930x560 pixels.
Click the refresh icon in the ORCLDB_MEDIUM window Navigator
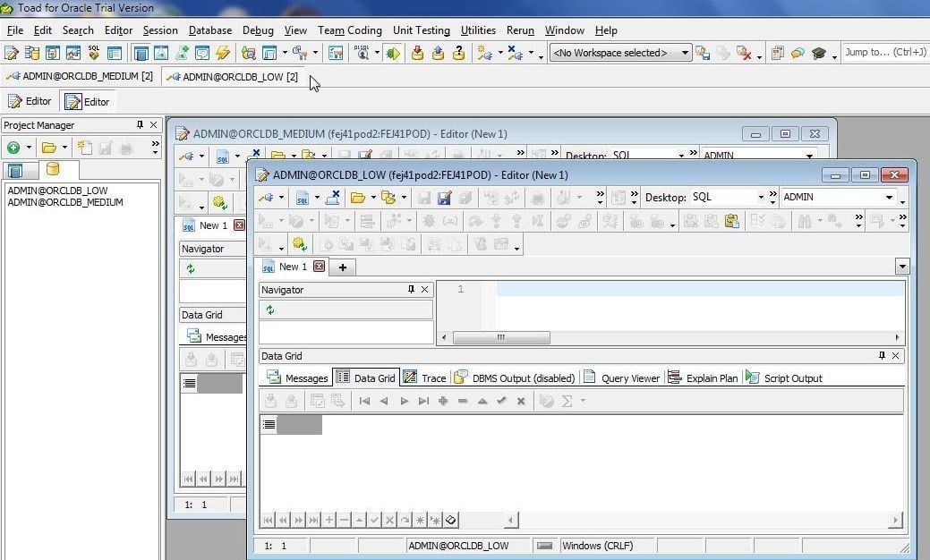coord(191,268)
